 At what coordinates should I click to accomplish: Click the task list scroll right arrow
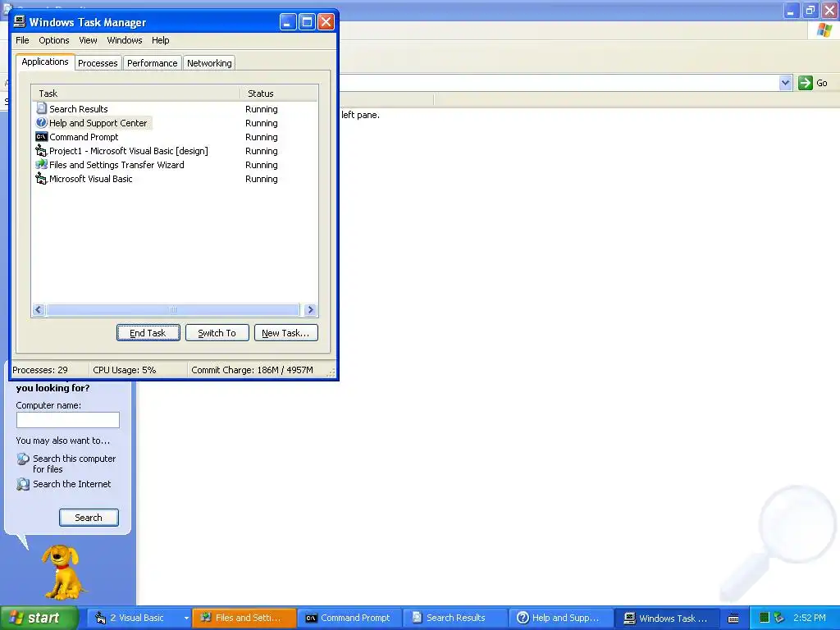[x=310, y=309]
